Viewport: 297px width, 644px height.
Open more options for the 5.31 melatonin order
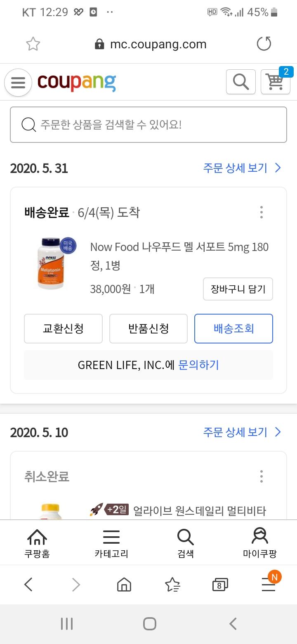(x=261, y=212)
